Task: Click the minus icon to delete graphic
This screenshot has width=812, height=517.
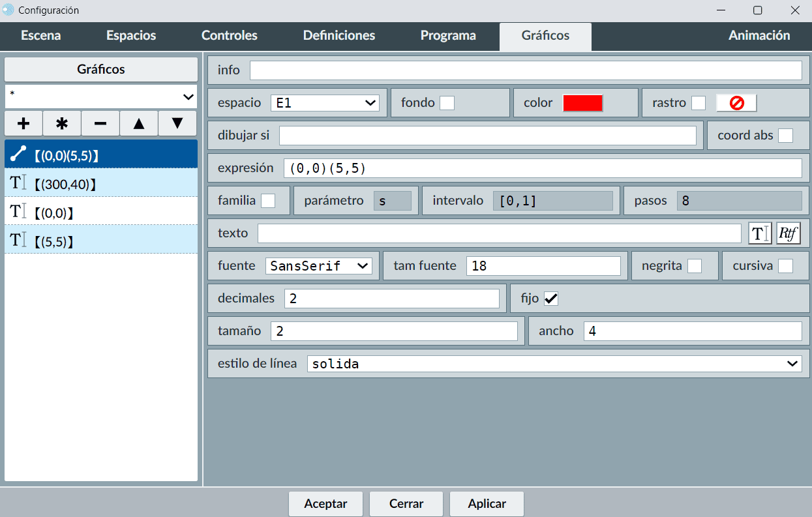Action: [x=100, y=123]
